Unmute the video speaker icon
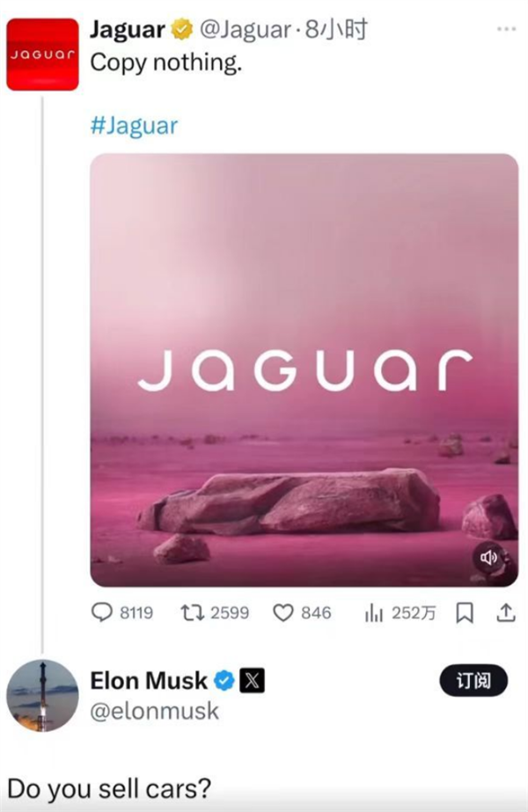Screen dimensions: 528x812 click(x=489, y=558)
